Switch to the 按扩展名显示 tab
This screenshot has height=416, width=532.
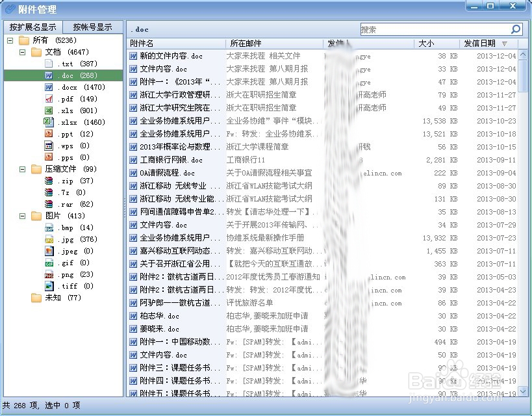[32, 27]
